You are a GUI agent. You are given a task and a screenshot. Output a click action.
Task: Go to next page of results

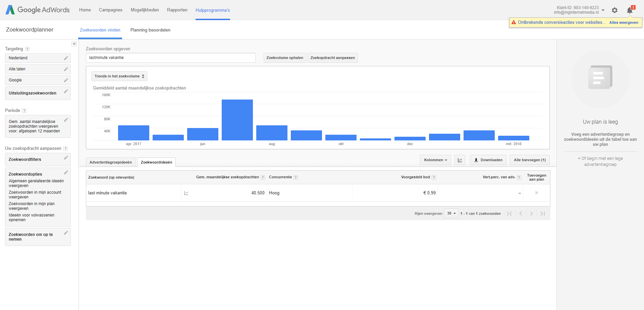pyautogui.click(x=531, y=213)
